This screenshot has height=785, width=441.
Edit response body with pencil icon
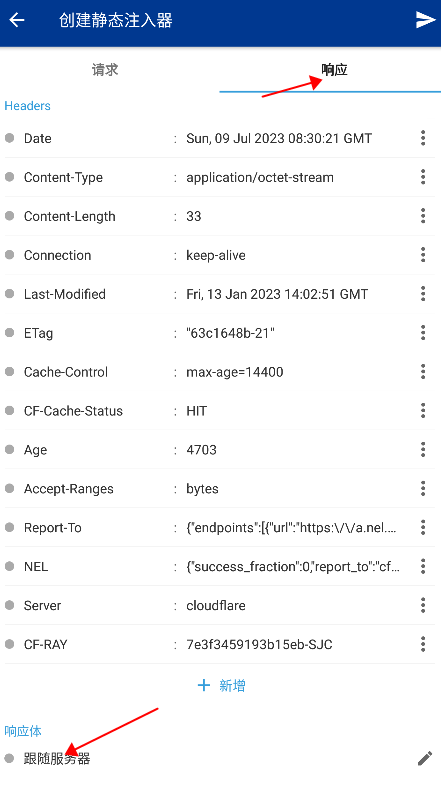click(x=424, y=758)
